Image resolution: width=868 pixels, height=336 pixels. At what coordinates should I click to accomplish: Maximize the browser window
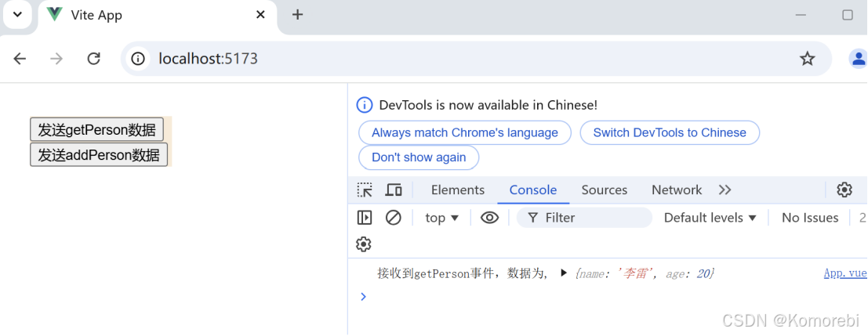click(x=848, y=15)
